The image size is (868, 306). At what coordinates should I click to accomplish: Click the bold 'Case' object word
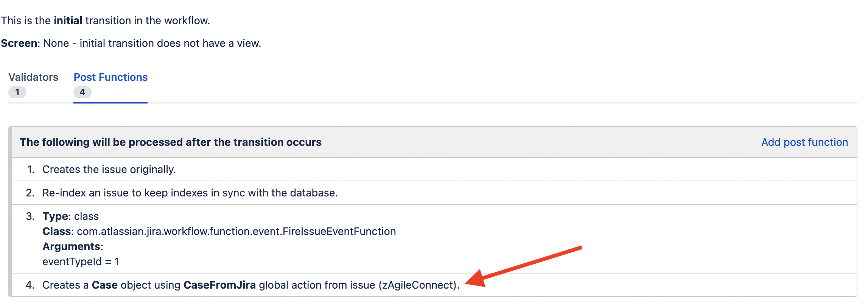[105, 285]
